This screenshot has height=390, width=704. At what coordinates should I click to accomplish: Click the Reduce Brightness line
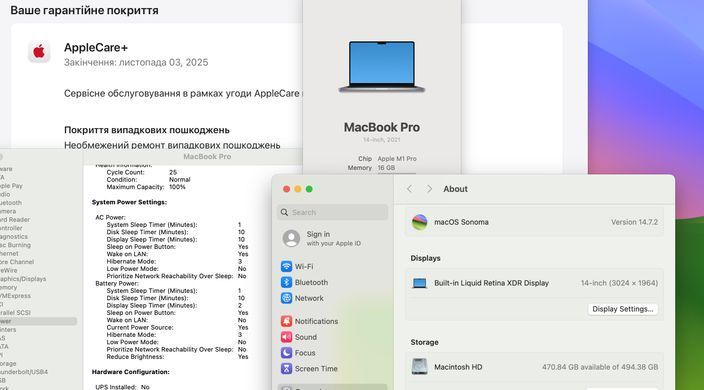[177, 357]
